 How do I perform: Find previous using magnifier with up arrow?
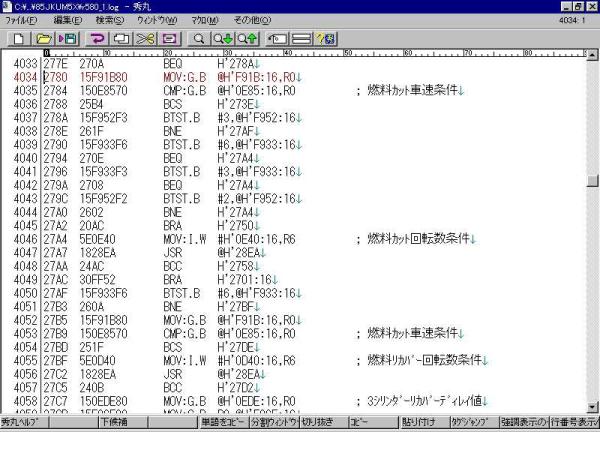(247, 39)
